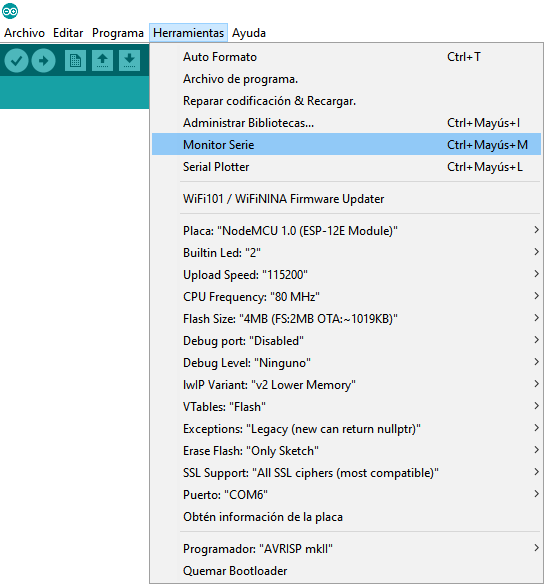Click the Open sketch up-arrow icon
The width and height of the screenshot is (544, 584).
click(x=102, y=60)
